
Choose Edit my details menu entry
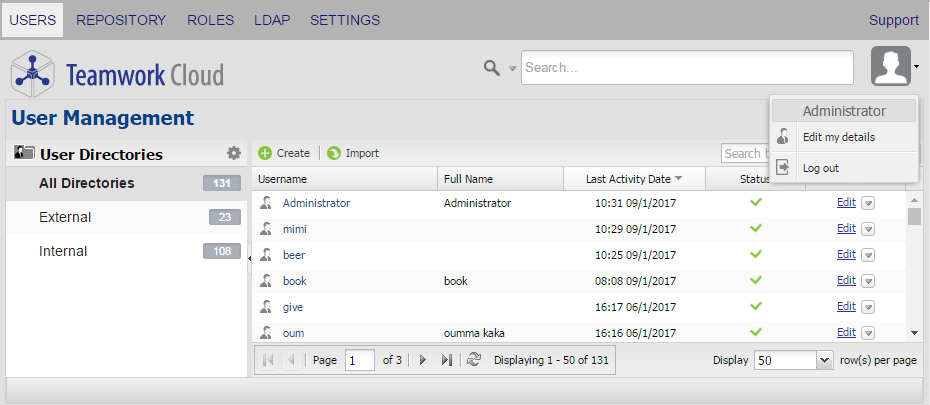tap(838, 137)
